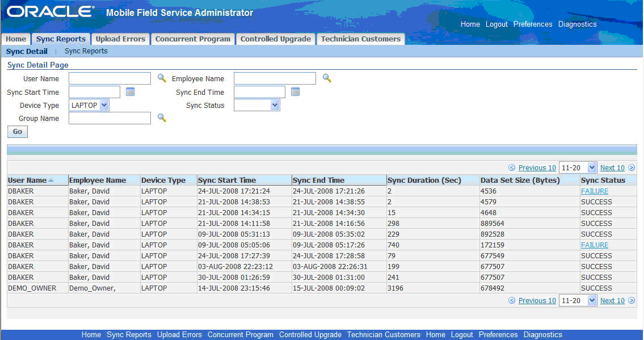644x340 pixels.
Task: Click Home link in top header
Action: click(x=470, y=24)
